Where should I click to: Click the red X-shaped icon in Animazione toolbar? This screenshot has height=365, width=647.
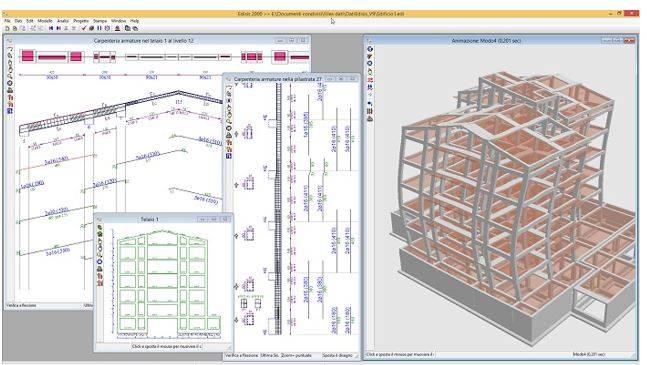click(x=370, y=79)
